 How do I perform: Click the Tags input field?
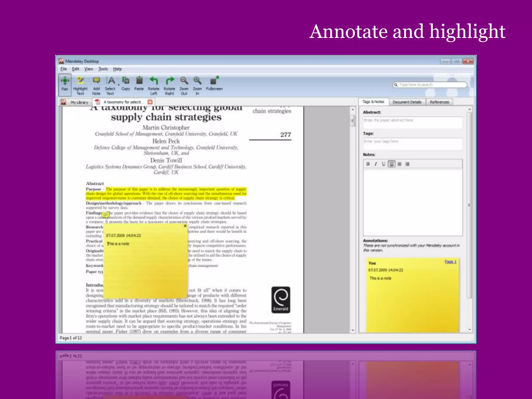(413, 144)
